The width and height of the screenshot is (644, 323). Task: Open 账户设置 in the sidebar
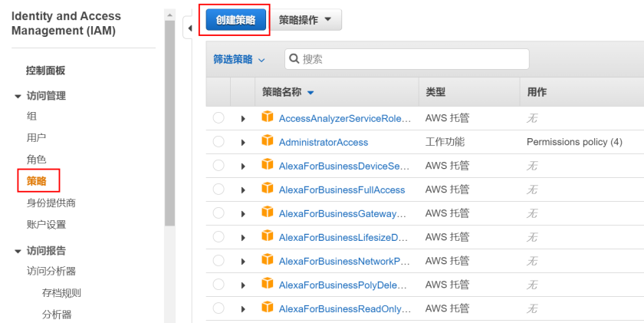[x=46, y=225]
